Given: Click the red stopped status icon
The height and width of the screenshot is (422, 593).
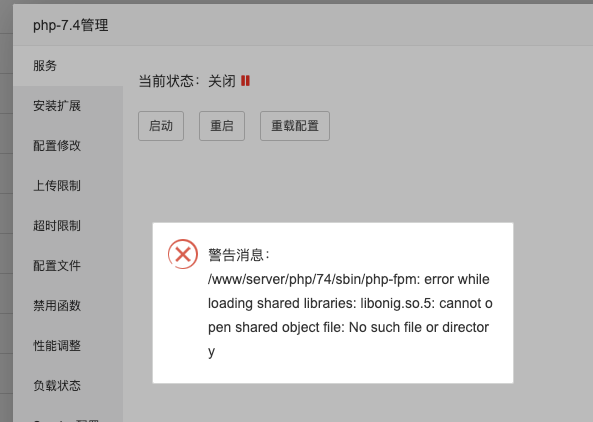Looking at the screenshot, I should (245, 81).
